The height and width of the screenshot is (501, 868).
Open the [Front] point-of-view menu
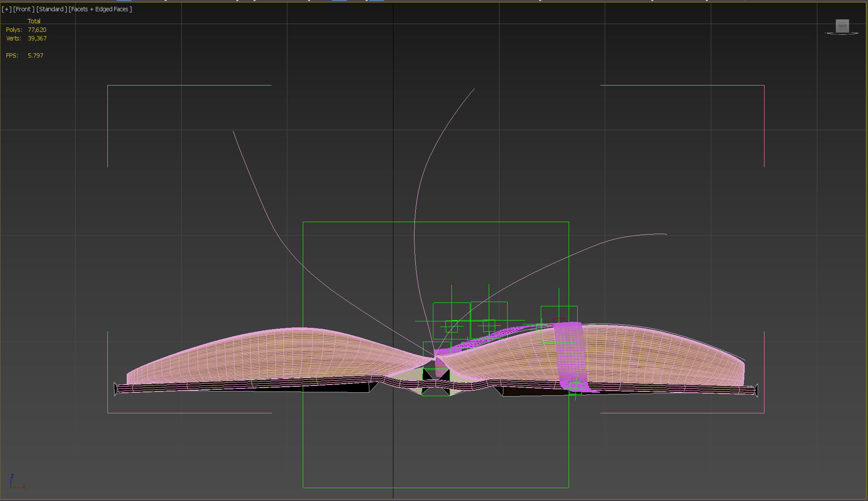(x=24, y=9)
